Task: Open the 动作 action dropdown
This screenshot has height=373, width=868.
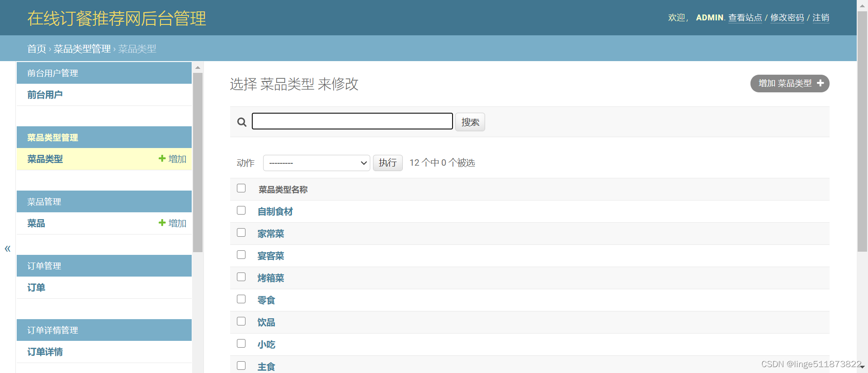Action: tap(316, 163)
